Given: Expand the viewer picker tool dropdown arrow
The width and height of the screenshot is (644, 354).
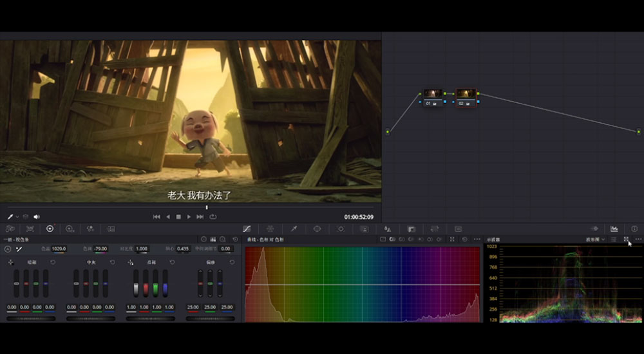Looking at the screenshot, I should pos(17,217).
